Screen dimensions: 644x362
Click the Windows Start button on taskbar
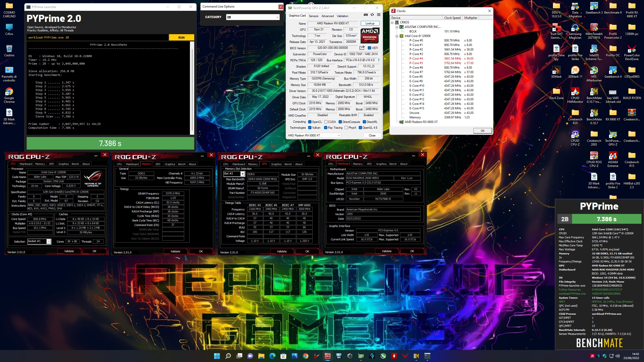217,356
